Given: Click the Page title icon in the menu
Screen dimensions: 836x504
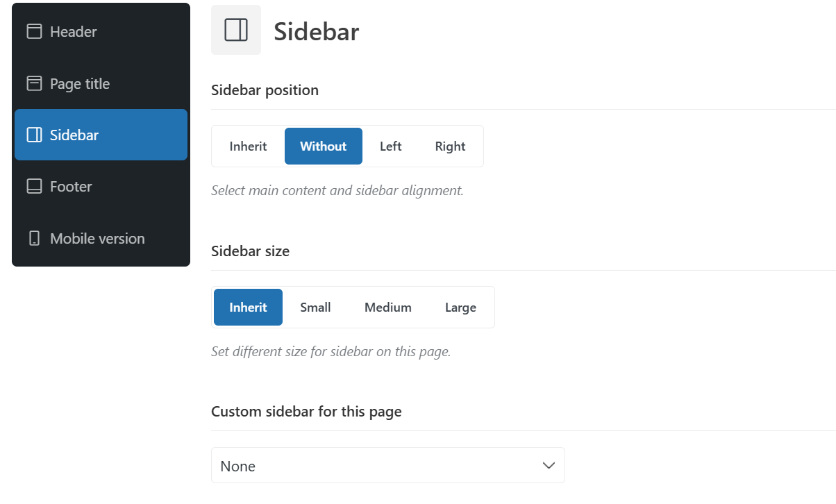Looking at the screenshot, I should (x=34, y=83).
